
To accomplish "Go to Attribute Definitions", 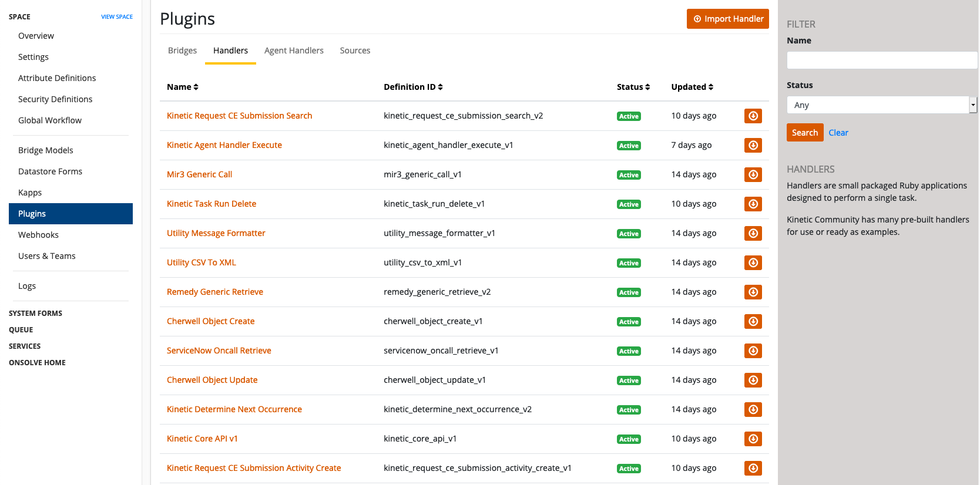I will [57, 78].
